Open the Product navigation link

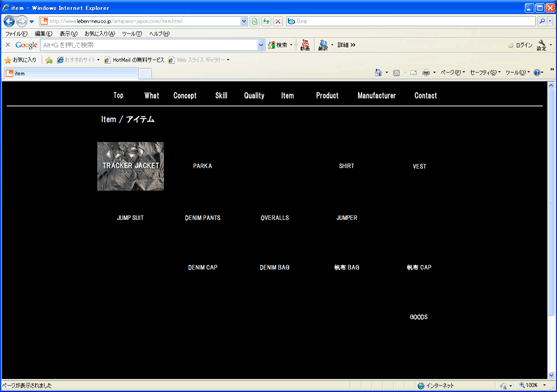pyautogui.click(x=327, y=96)
